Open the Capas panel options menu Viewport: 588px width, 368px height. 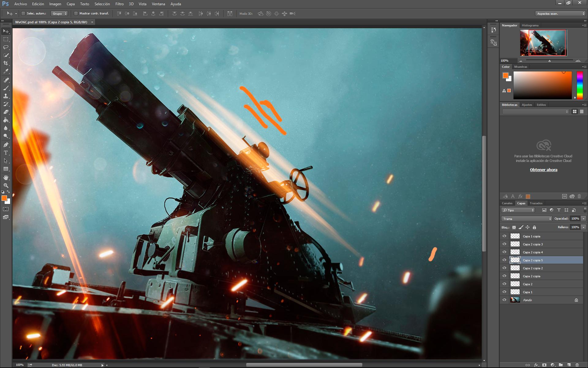tap(584, 203)
